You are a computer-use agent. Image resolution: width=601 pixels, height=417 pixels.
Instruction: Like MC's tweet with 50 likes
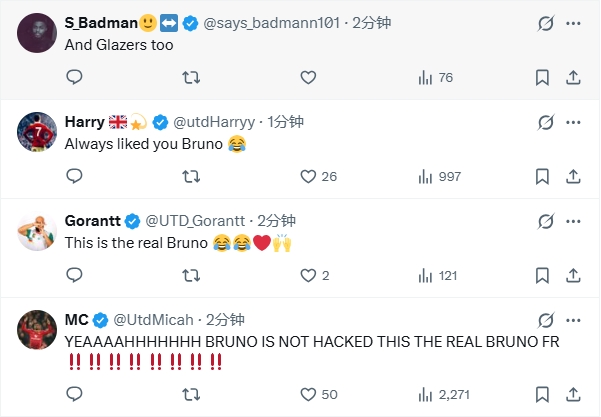tap(308, 395)
